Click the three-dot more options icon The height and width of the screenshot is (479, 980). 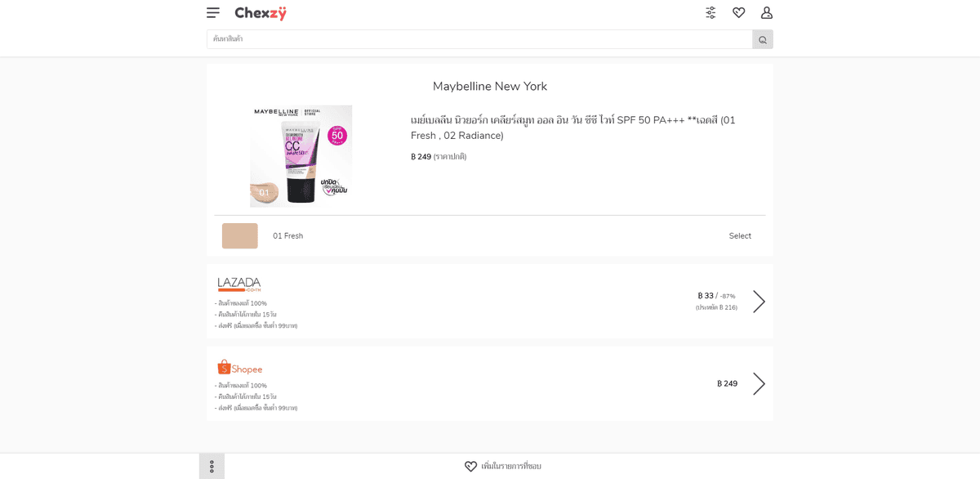212,466
